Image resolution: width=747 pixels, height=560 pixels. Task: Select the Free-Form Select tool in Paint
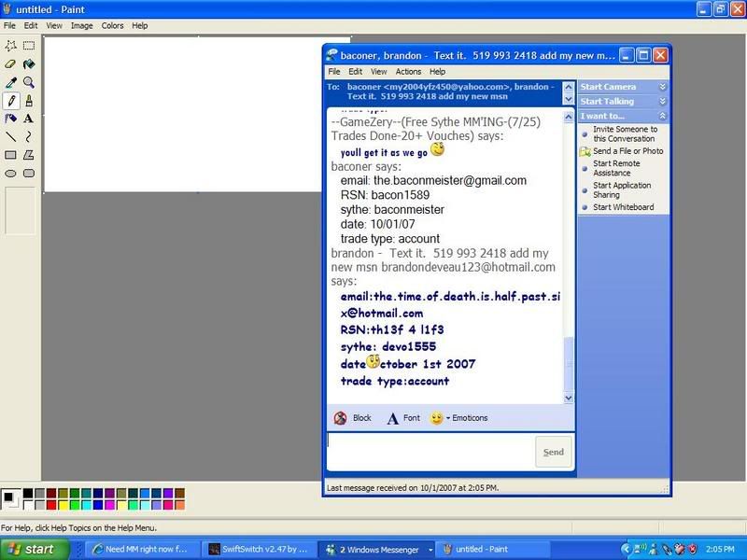click(10, 46)
